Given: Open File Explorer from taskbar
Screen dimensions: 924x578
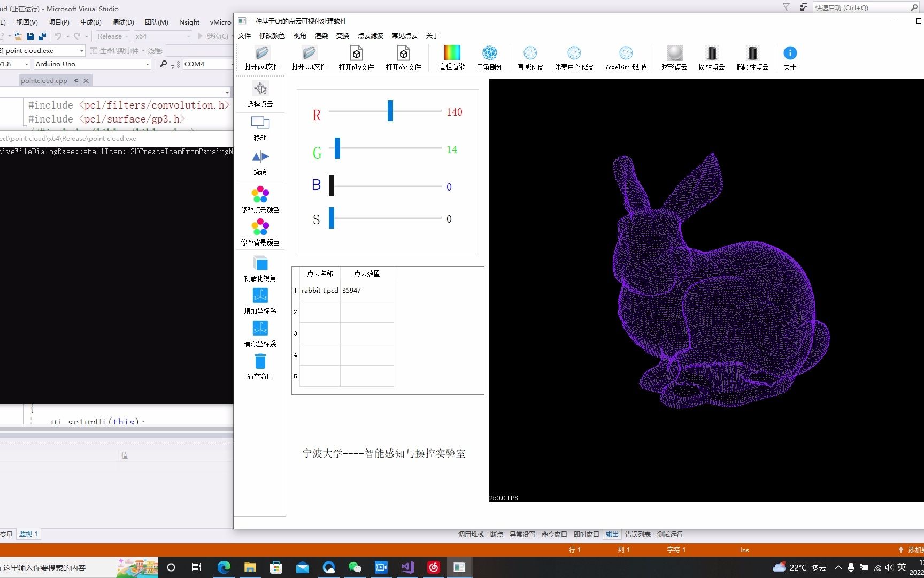Looking at the screenshot, I should tap(250, 567).
